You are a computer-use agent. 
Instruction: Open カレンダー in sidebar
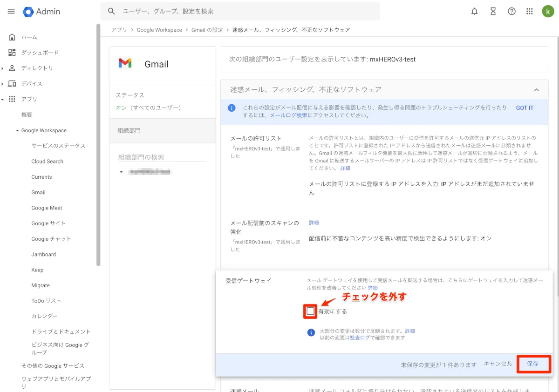point(44,316)
